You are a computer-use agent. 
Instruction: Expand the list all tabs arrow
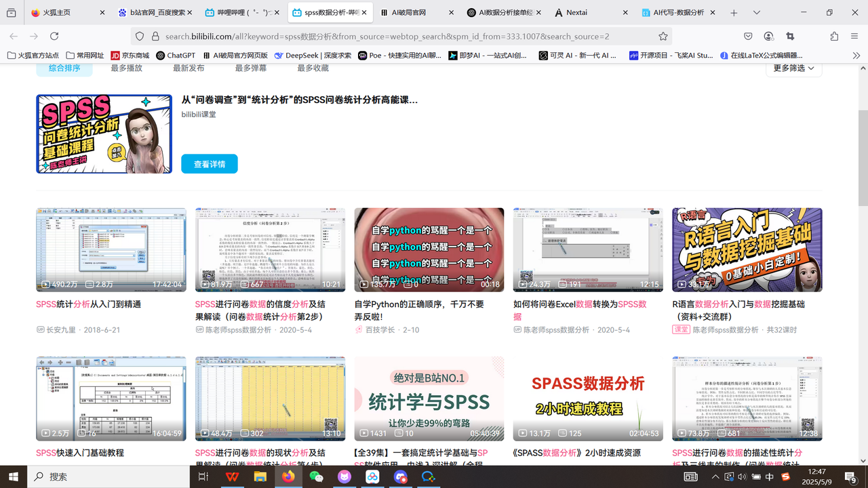pos(756,13)
